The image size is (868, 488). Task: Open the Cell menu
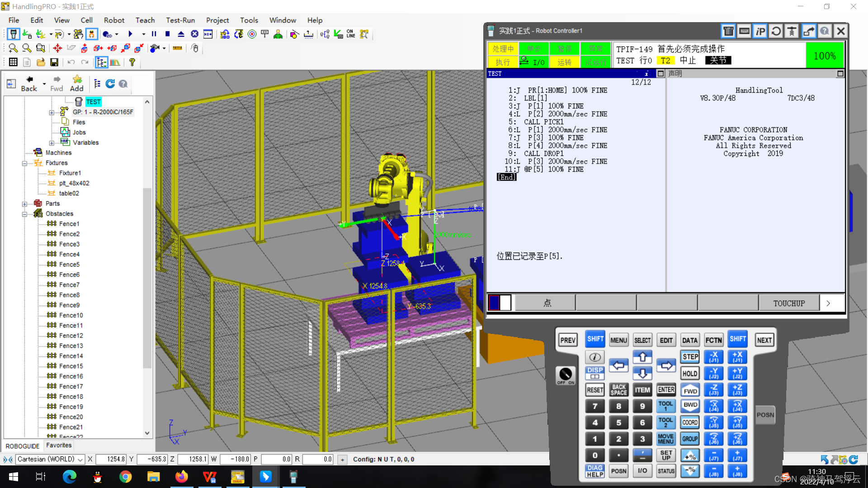(x=86, y=20)
